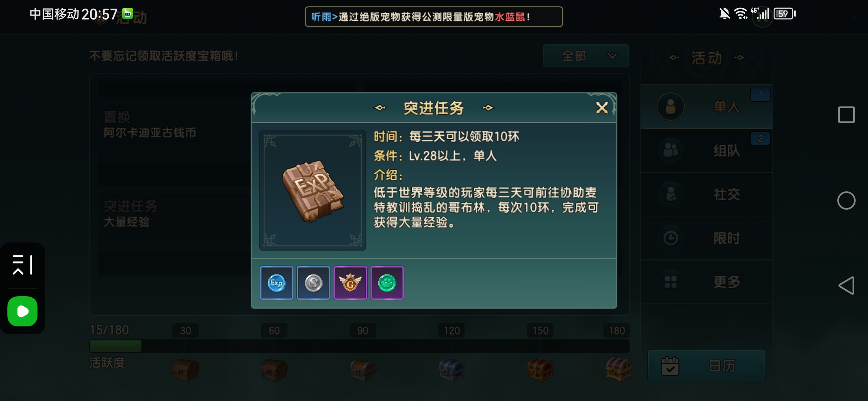Tap the Android home circle button
This screenshot has width=868, height=401.
(846, 200)
